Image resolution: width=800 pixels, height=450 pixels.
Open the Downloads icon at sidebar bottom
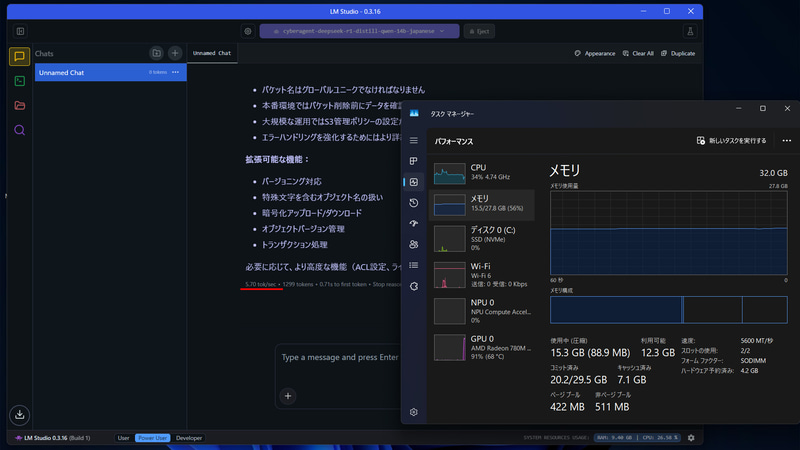pos(19,414)
